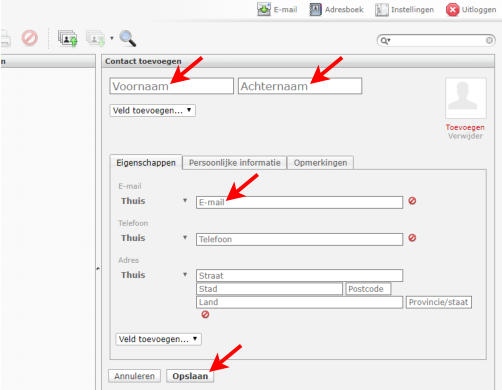Click the magnifying glass advanced search icon
The width and height of the screenshot is (502, 390).
128,38
